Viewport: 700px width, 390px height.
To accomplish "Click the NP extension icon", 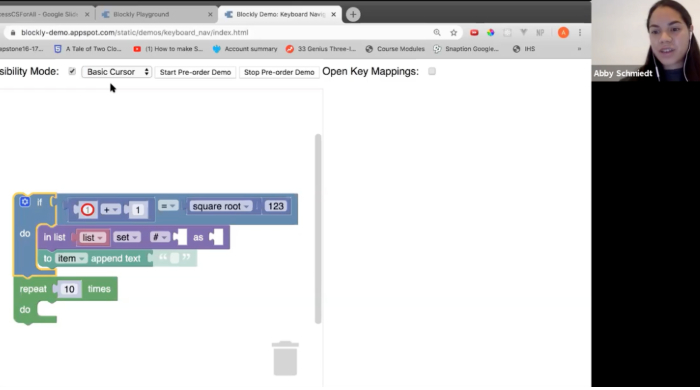I will (540, 33).
